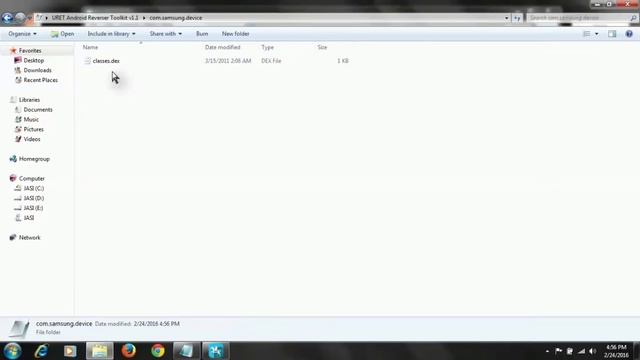The image size is (640, 360).
Task: Select the classes.dex file
Action: click(x=106, y=61)
